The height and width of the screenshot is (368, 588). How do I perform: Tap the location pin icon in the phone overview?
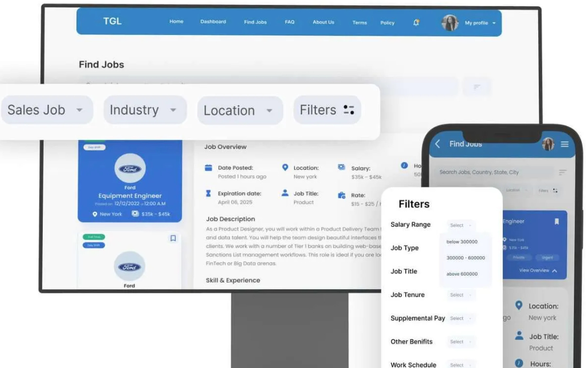click(519, 306)
